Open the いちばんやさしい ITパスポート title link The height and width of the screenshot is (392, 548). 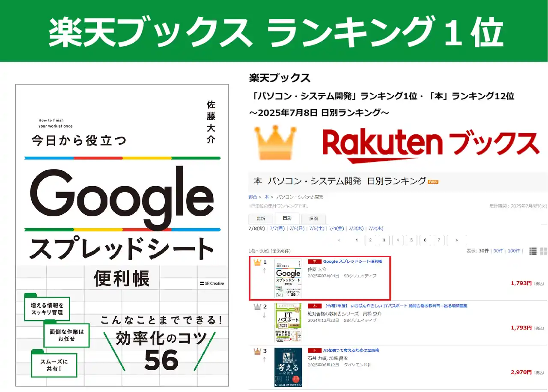click(x=395, y=306)
